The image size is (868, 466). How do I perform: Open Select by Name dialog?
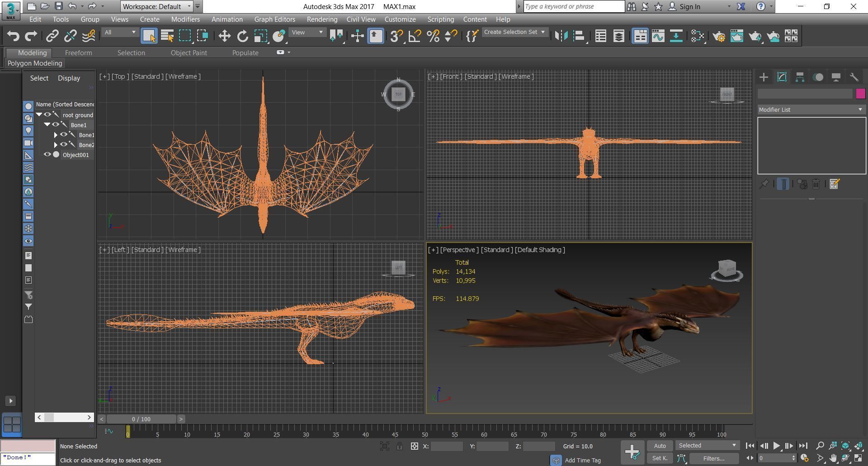pyautogui.click(x=167, y=36)
